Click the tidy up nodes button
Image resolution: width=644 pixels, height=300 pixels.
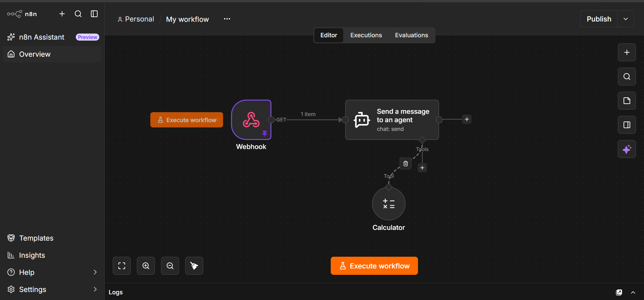(194, 266)
